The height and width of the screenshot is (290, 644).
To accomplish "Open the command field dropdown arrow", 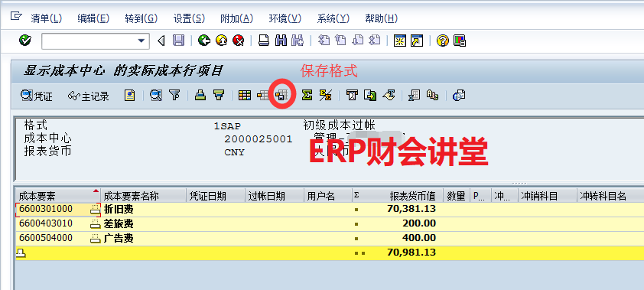I will pos(141,41).
